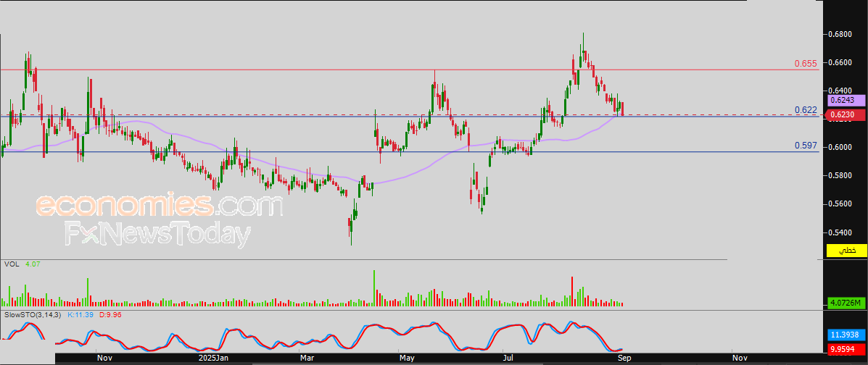
Task: Select the Jul marker on time axis
Action: [x=510, y=358]
